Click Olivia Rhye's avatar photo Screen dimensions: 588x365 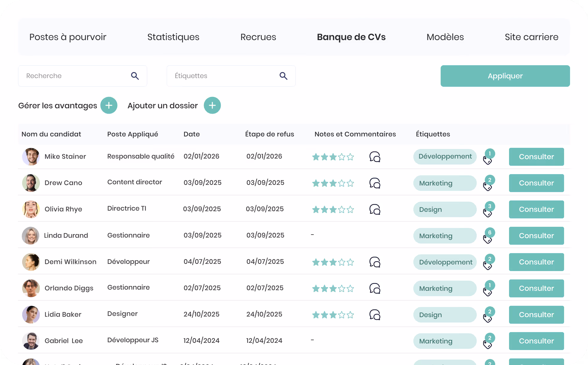coord(31,209)
